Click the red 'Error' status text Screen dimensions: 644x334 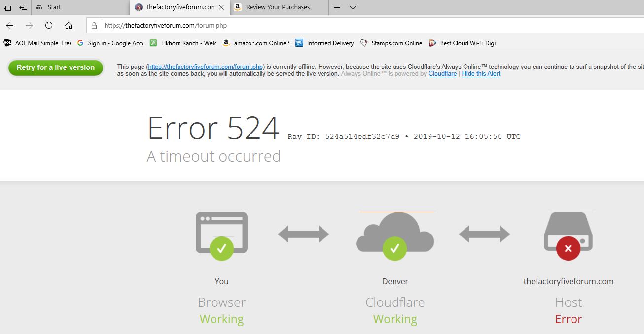[569, 319]
